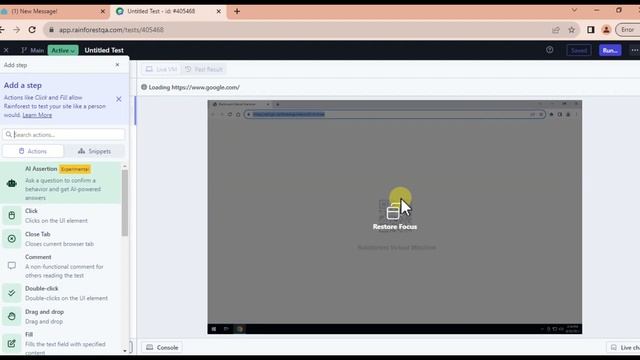This screenshot has width=640, height=360.
Task: Click the AI Assertion Experimental badge
Action: 75,169
